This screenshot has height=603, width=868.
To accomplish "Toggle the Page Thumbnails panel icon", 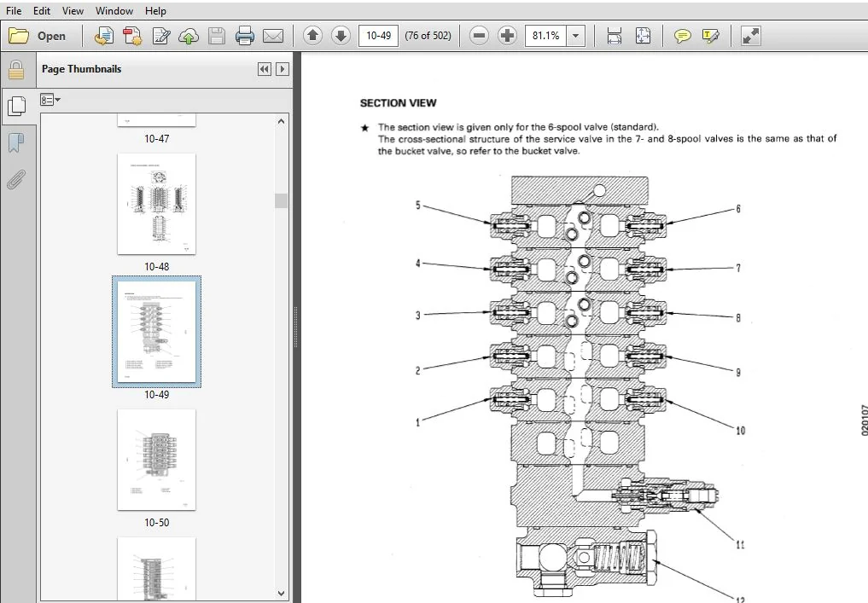I will [x=17, y=107].
